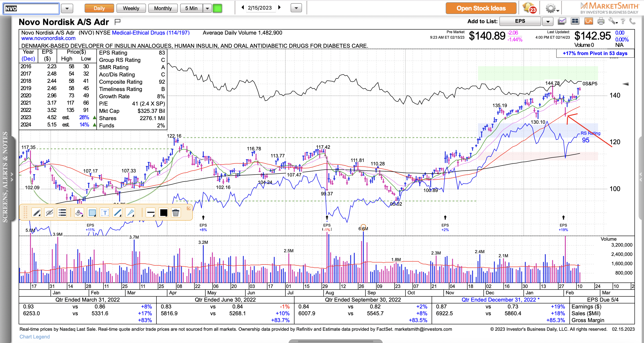Delete drawings with the trash icon
The width and height of the screenshot is (644, 343).
point(176,213)
